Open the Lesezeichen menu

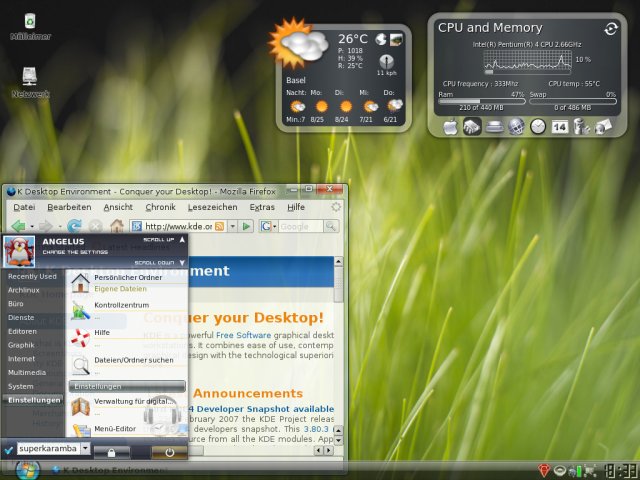pos(212,207)
